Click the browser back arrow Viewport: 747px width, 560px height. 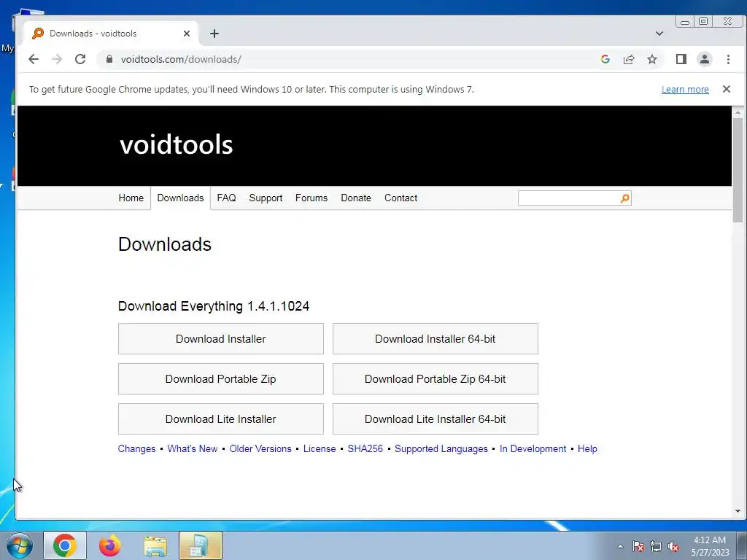[34, 59]
